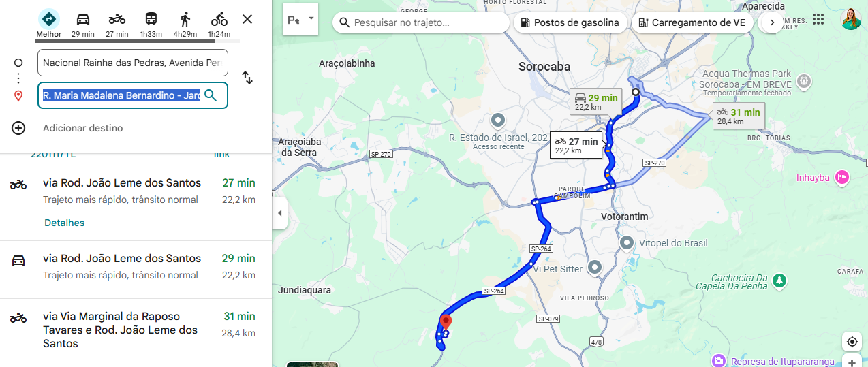This screenshot has width=868, height=367.
Task: Select the Melhor best-route tab
Action: coord(48,24)
